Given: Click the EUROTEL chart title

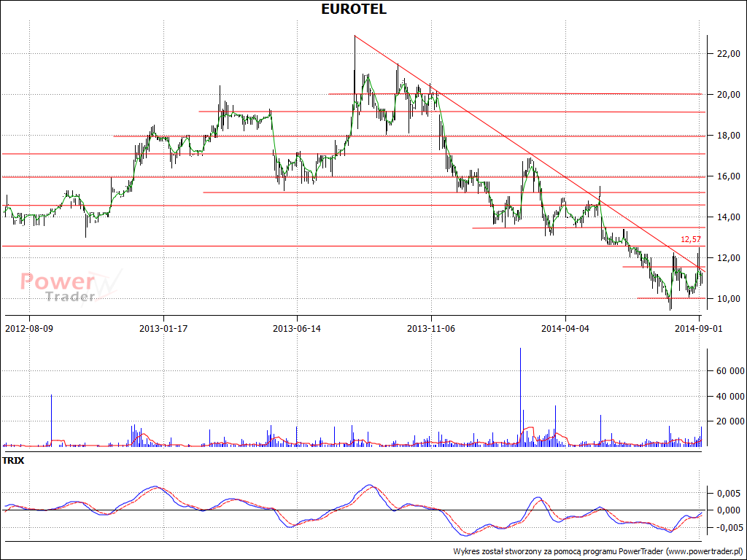Looking at the screenshot, I should [x=354, y=9].
